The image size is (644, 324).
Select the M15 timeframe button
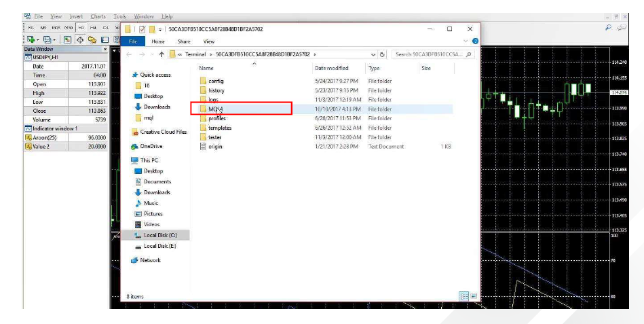pyautogui.click(x=56, y=28)
